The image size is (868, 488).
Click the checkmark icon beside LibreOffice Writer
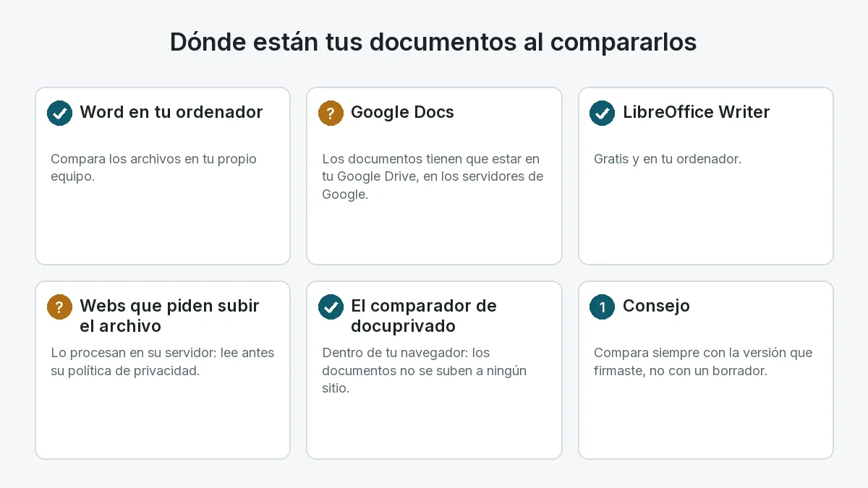click(602, 113)
